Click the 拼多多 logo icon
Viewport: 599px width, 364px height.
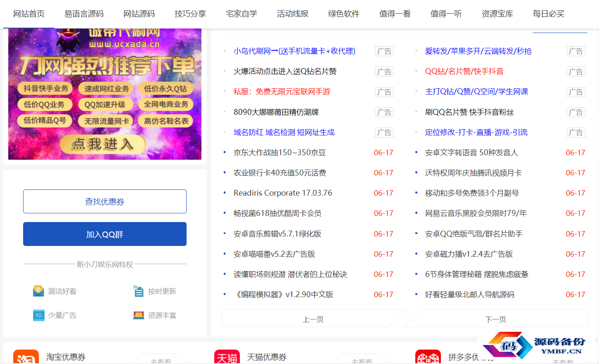pos(428,357)
